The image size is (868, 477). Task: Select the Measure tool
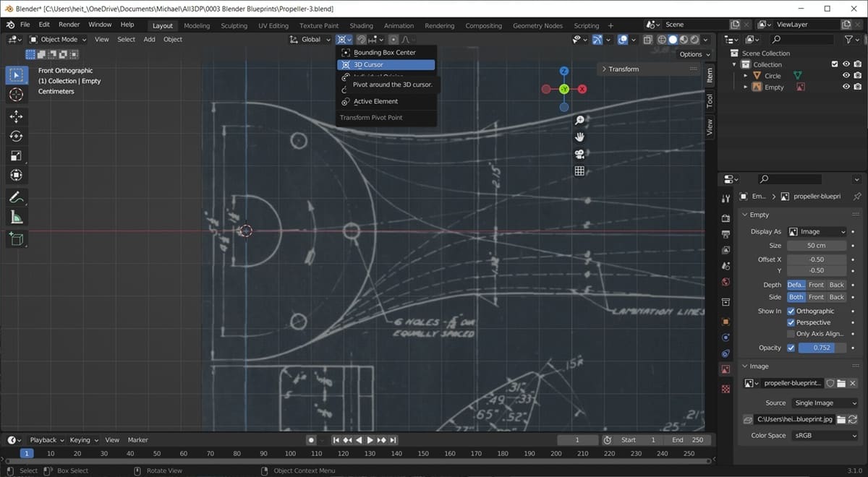pyautogui.click(x=17, y=217)
